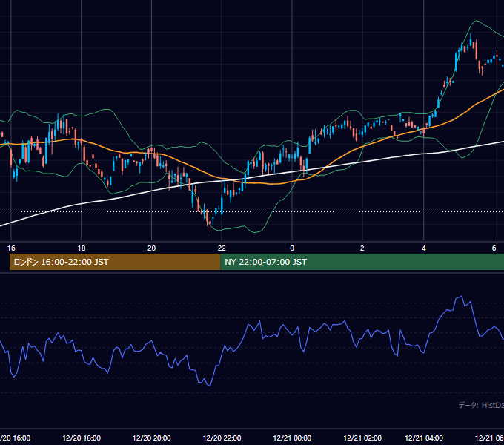Click the 12/20 20:00 date label
Viewport: 504px width, 445px height.
(152, 438)
